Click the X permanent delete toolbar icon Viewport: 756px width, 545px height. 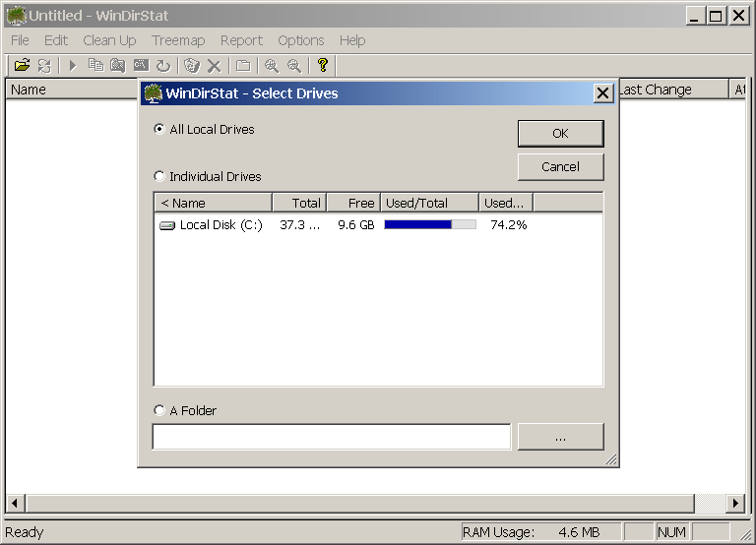tap(214, 65)
